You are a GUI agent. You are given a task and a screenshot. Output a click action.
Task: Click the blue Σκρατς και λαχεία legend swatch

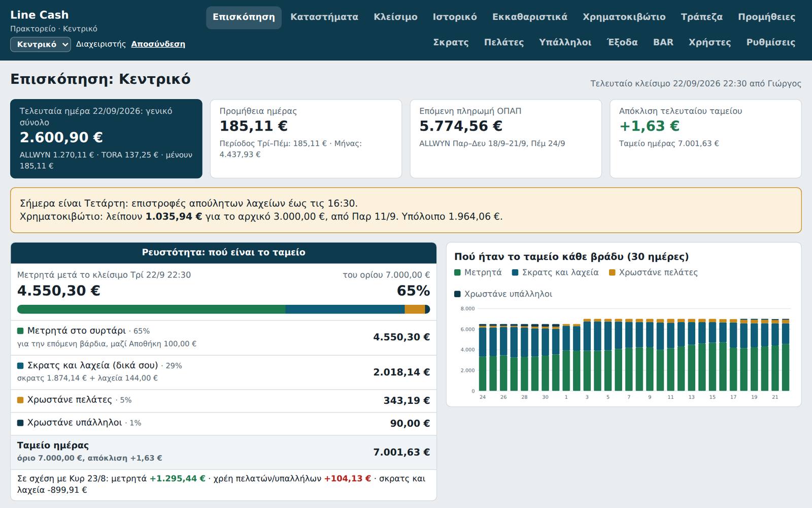[x=515, y=273]
